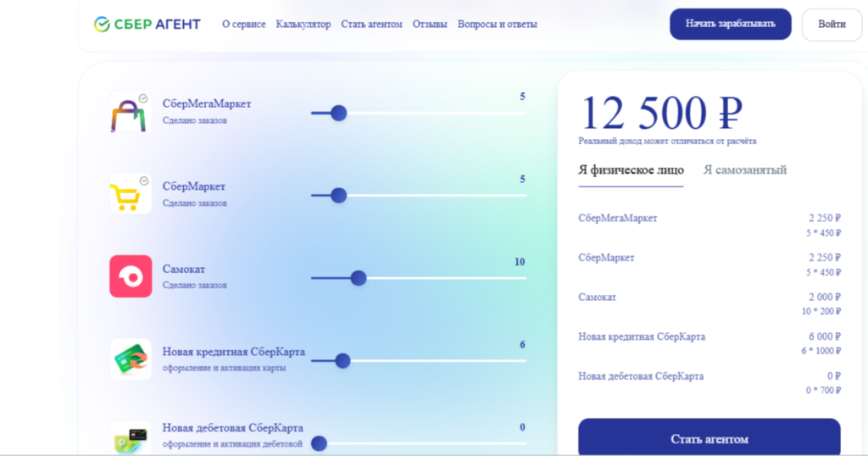Click the Войти button
The width and height of the screenshot is (868, 456).
(x=832, y=25)
